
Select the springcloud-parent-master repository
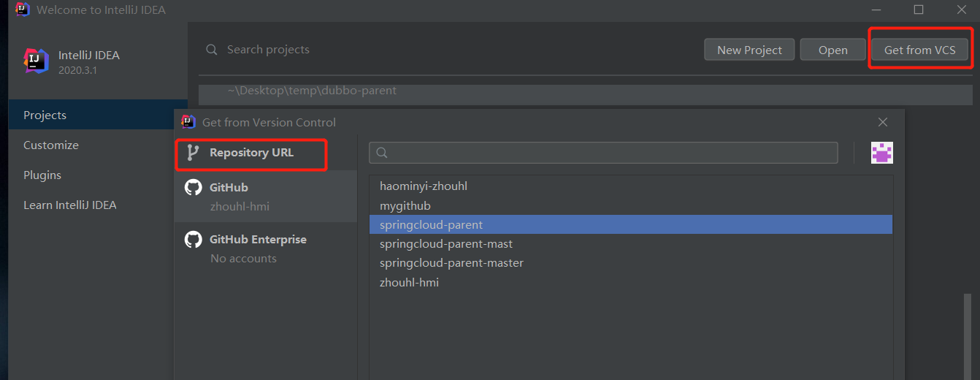click(x=451, y=263)
